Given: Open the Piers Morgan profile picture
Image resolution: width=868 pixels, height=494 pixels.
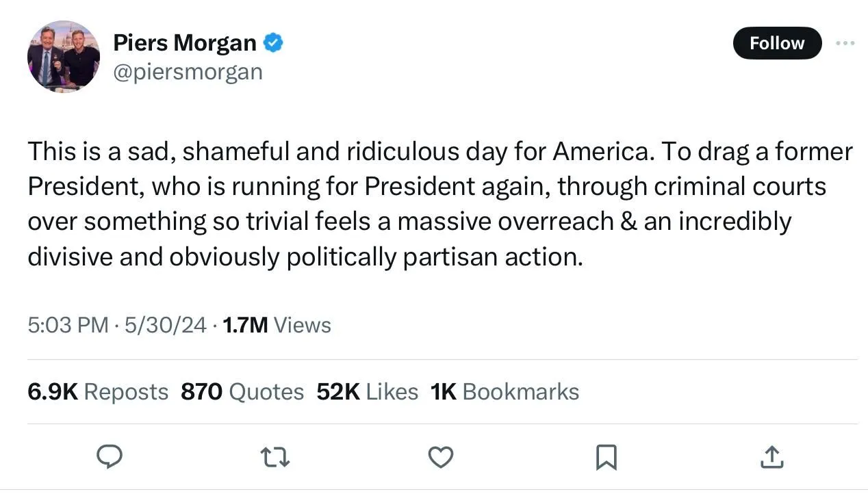Looking at the screenshot, I should coord(64,57).
